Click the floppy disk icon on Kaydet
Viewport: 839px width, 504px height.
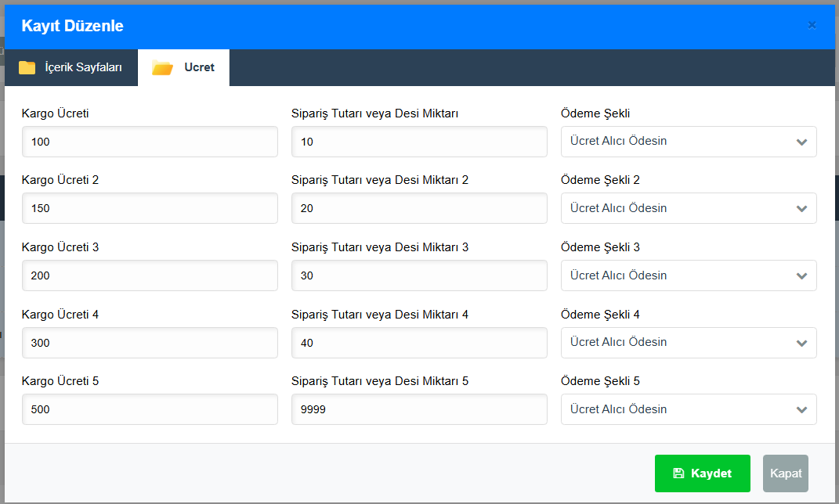(x=678, y=473)
